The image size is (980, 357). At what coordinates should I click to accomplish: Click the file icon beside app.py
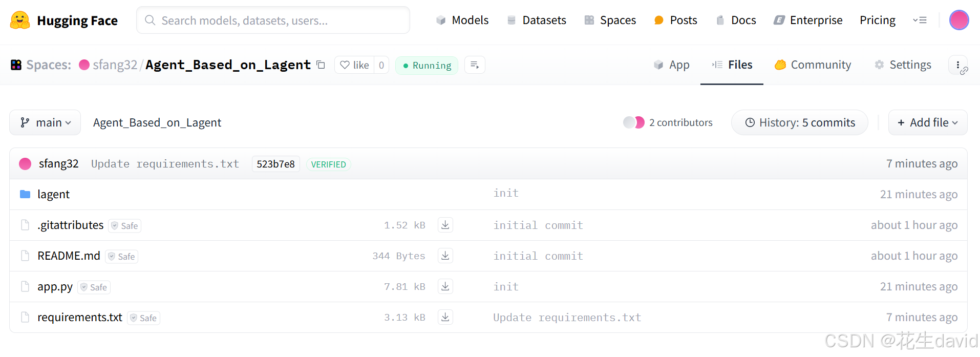(25, 287)
